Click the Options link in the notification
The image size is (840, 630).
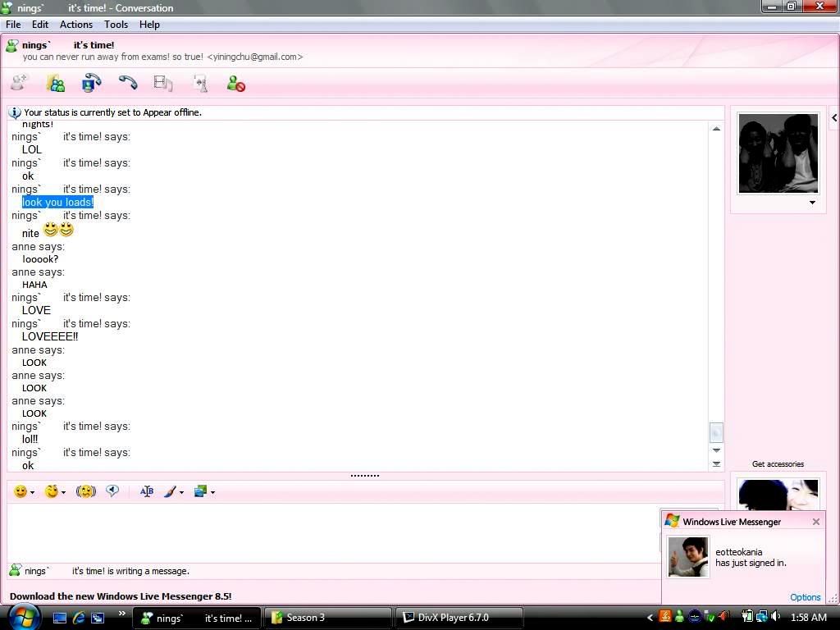[805, 597]
